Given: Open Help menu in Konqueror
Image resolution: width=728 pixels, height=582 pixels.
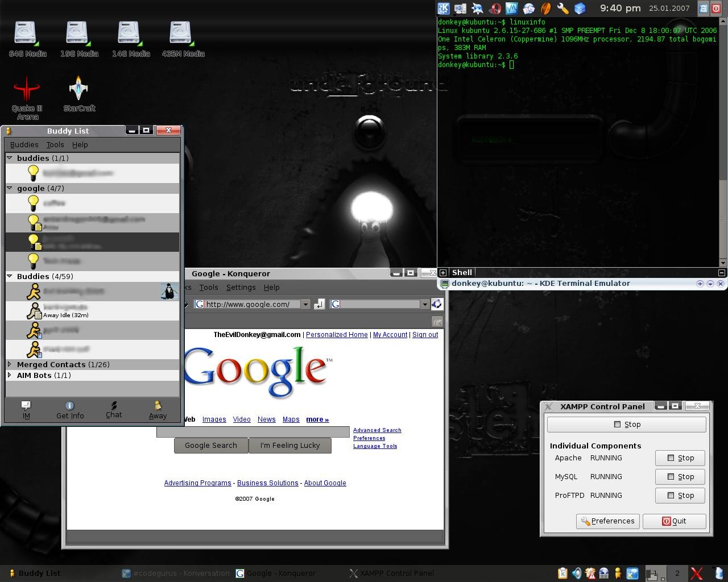Looking at the screenshot, I should tap(271, 287).
